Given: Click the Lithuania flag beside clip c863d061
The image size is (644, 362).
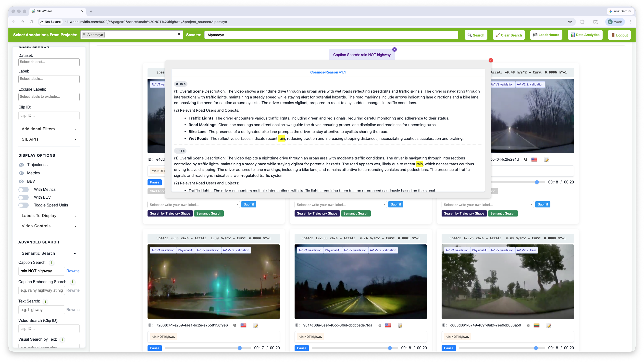Looking at the screenshot, I should pos(536,325).
